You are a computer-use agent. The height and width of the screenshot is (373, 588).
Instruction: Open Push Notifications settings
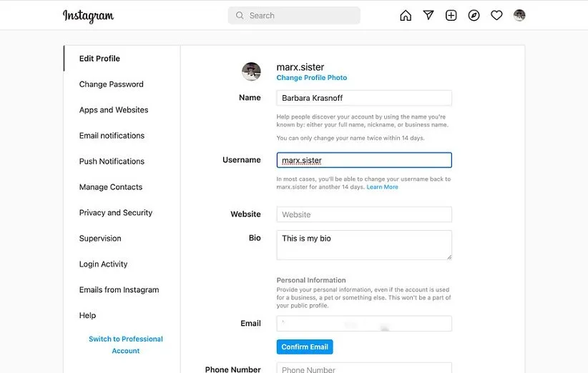point(112,161)
